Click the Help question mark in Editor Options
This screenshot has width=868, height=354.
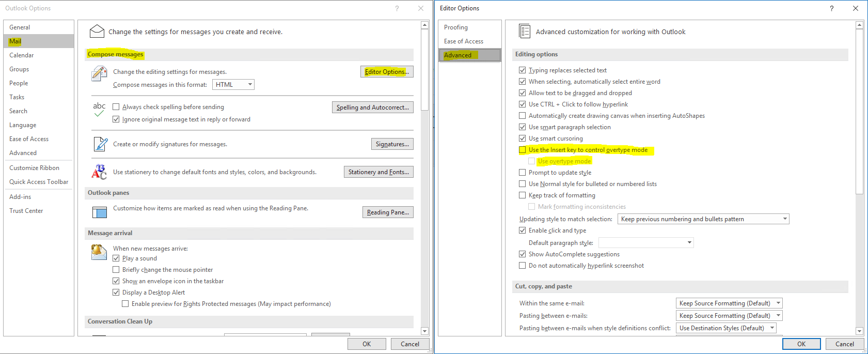pyautogui.click(x=831, y=8)
